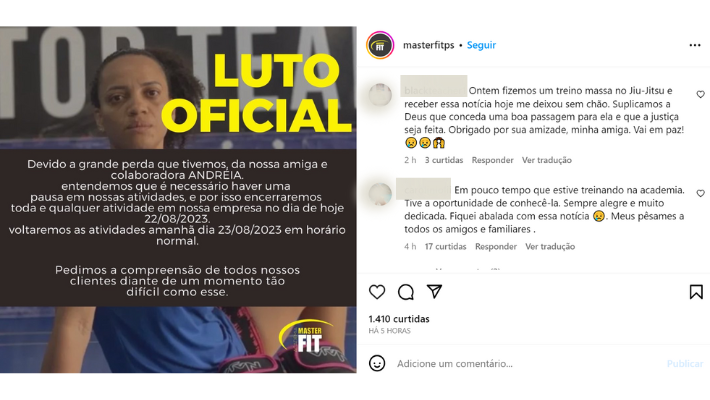Open the 1.410 curtidas likes list
This screenshot has width=710, height=400.
click(x=399, y=319)
